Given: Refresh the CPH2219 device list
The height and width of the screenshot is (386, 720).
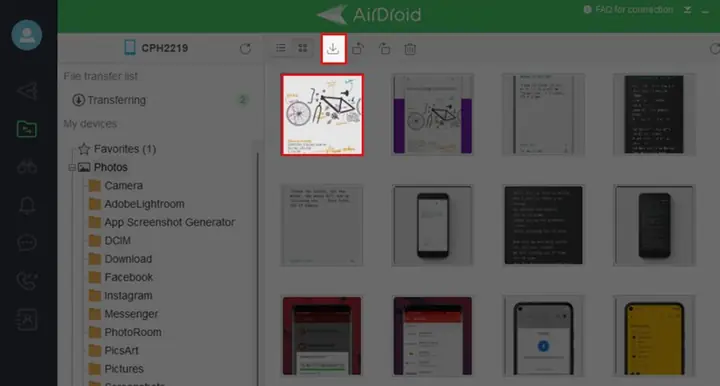Looking at the screenshot, I should tap(245, 49).
